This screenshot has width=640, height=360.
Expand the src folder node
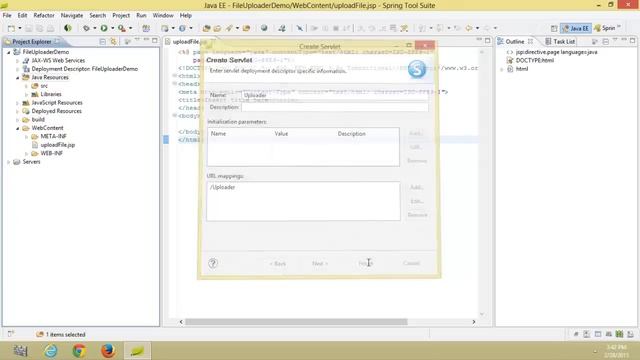point(27,86)
